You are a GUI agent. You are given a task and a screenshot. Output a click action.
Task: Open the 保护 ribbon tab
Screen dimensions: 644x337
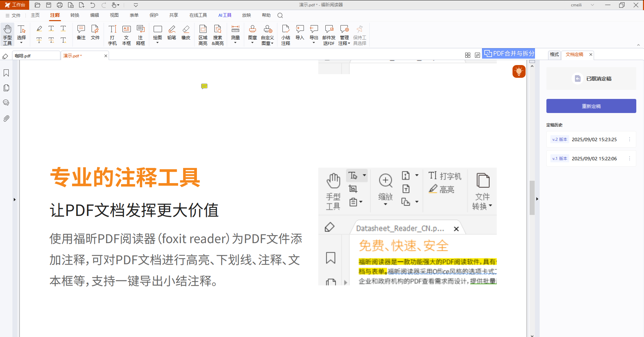click(154, 15)
